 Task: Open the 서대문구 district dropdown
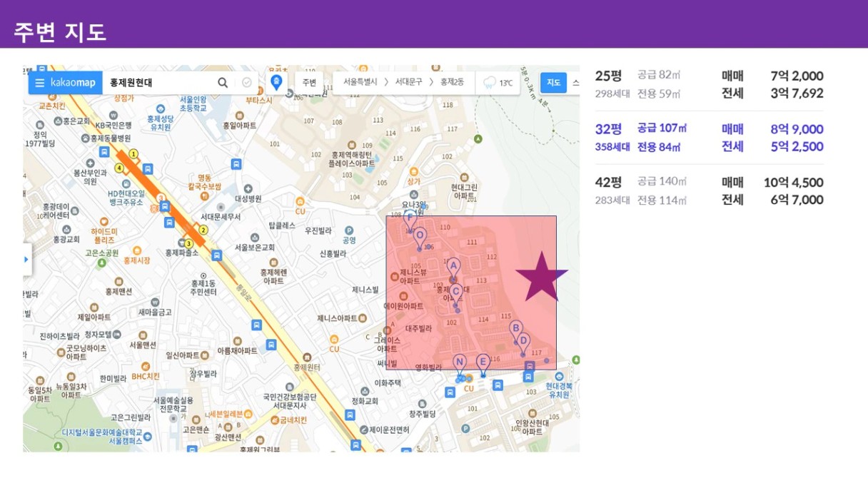point(409,83)
